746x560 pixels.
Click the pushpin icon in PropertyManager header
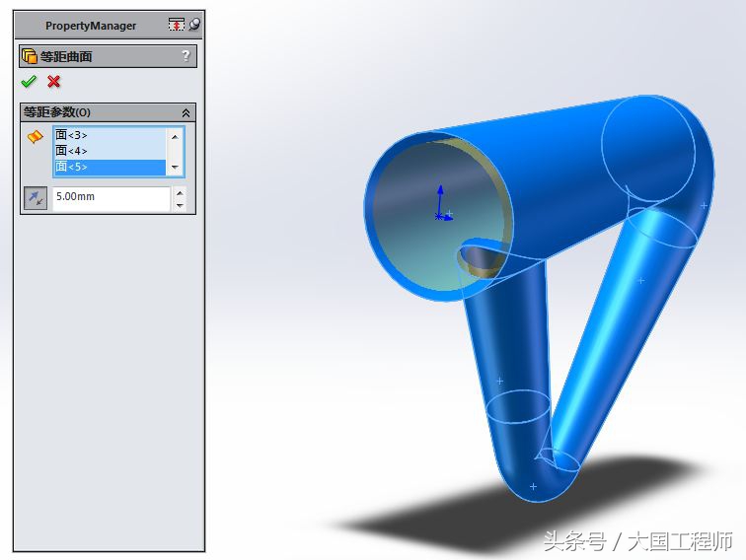click(194, 25)
